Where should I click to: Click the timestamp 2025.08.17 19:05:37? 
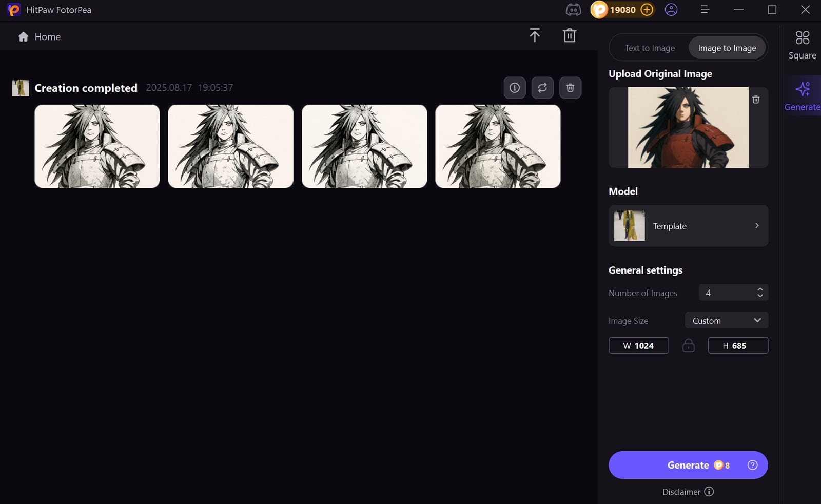[x=189, y=88]
